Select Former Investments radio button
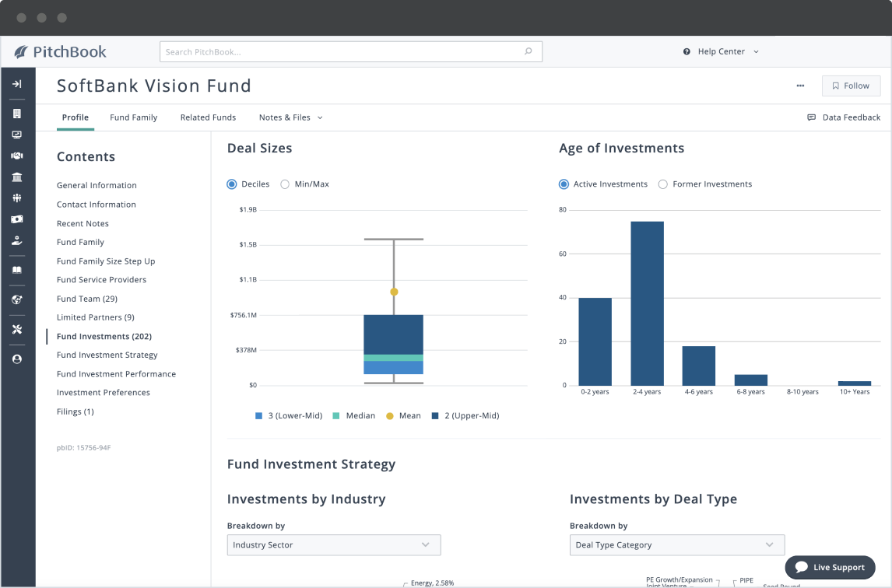 (662, 184)
